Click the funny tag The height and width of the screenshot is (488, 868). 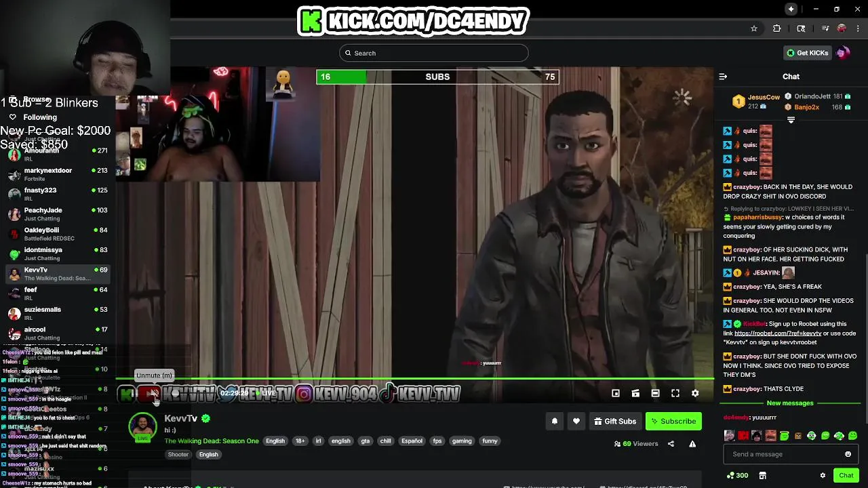[x=490, y=441]
